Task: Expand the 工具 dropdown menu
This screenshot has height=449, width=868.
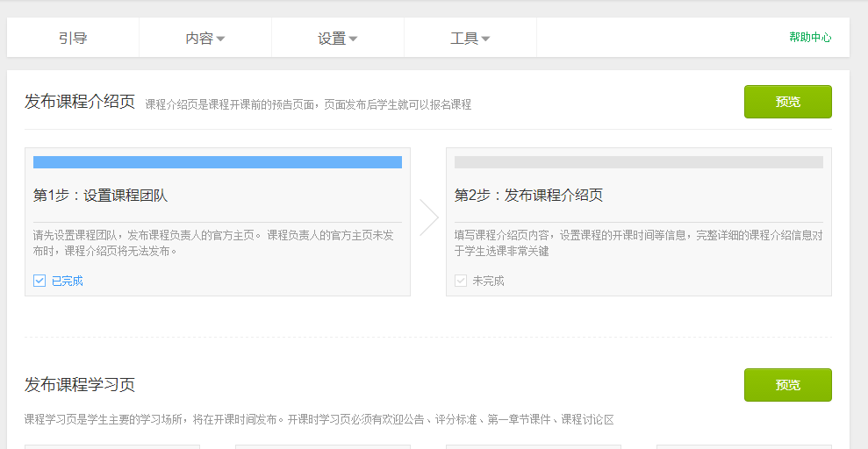Action: point(470,38)
